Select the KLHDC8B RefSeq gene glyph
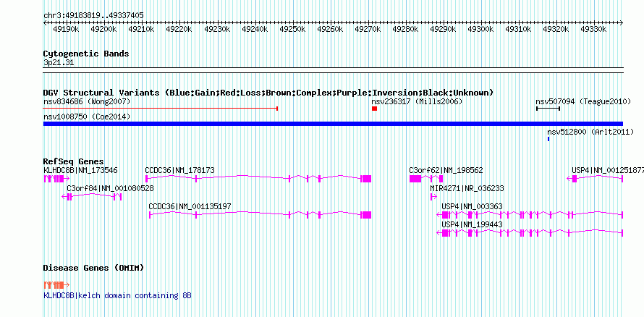Viewport: 644px width, 317px height. pos(56,179)
